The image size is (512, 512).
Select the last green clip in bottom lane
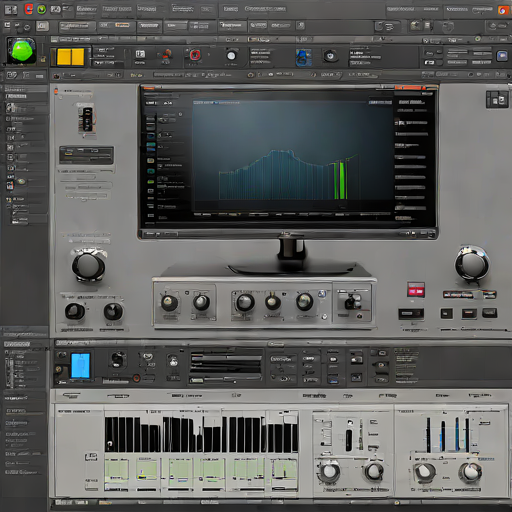click(284, 469)
